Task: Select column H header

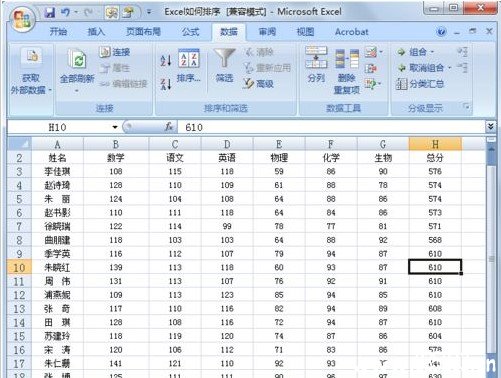Action: tap(435, 144)
